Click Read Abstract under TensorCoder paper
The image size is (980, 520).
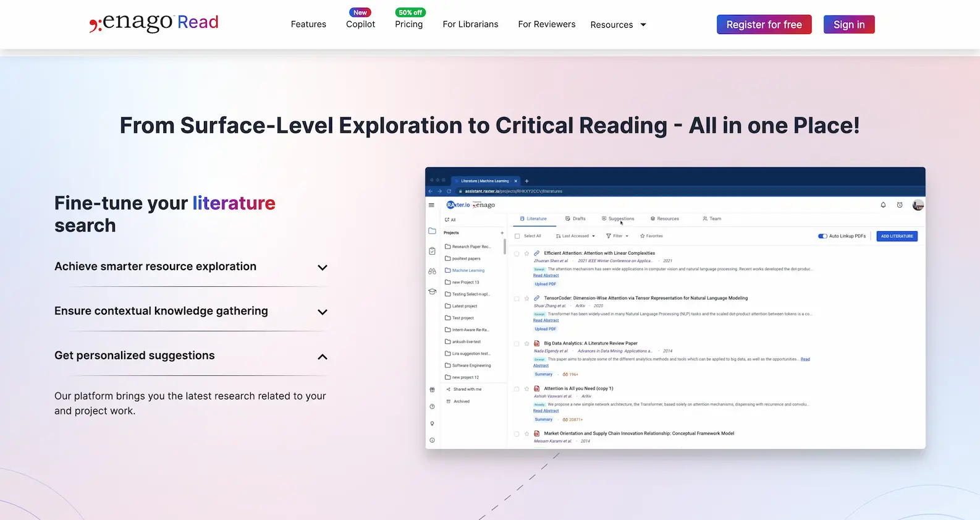point(546,321)
